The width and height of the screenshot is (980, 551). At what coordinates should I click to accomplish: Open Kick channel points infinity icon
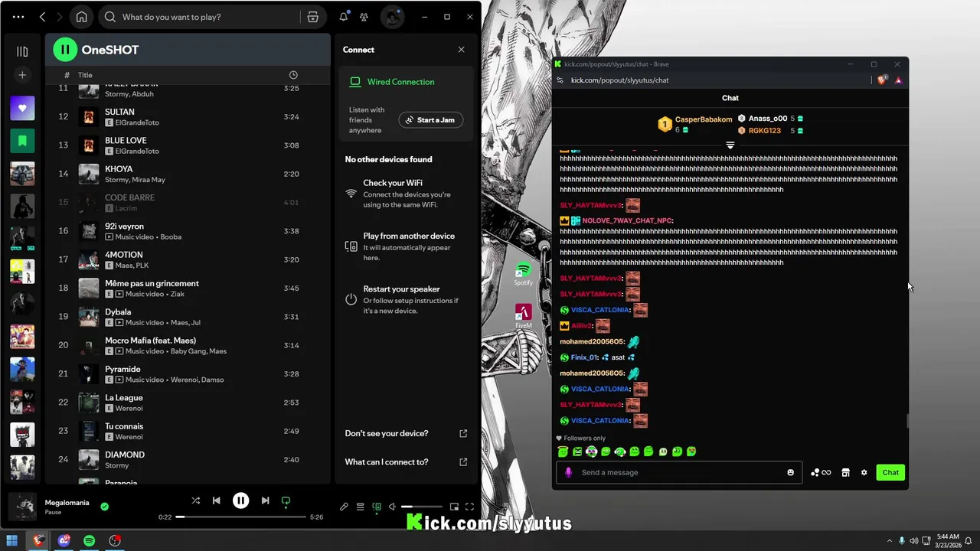tap(821, 472)
